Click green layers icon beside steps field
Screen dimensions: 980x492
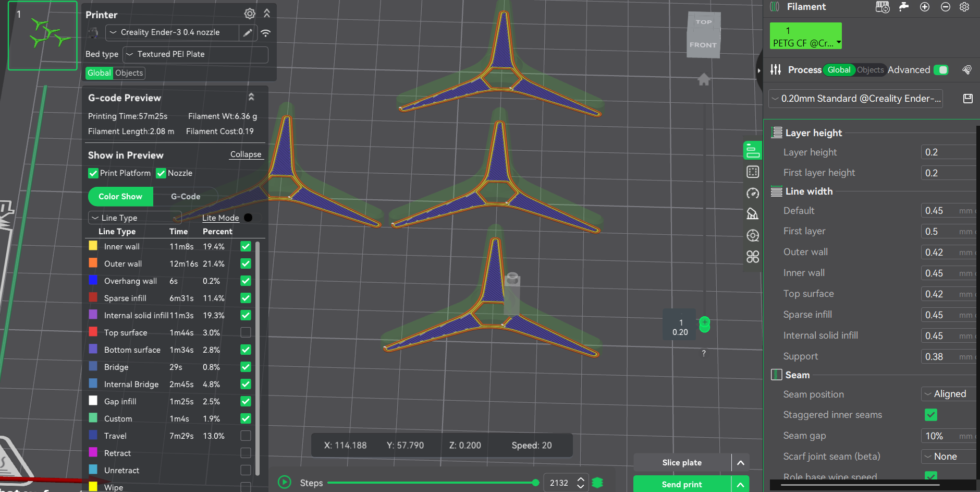[597, 483]
